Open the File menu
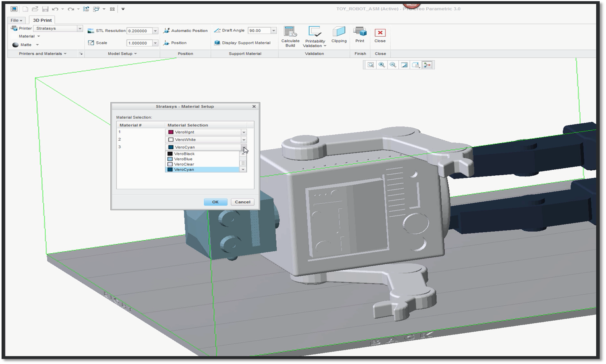606x364 pixels. coord(16,20)
